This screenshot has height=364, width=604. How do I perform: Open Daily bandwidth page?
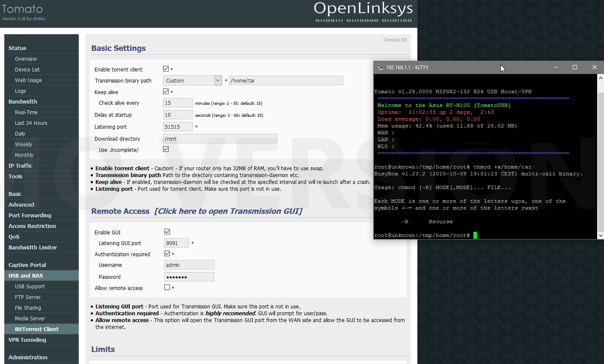[x=42, y=133]
